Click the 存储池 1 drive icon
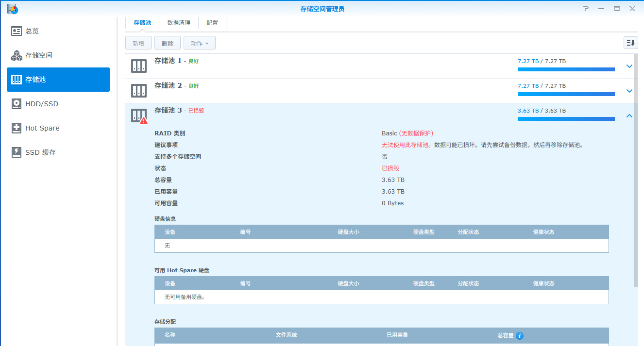Viewport: 644px width, 346px height. coord(139,66)
